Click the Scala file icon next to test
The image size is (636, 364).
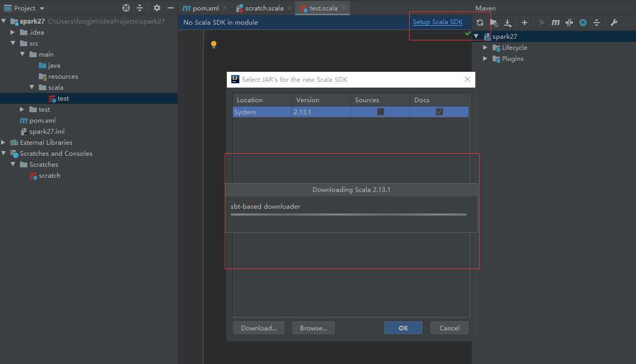coord(53,99)
